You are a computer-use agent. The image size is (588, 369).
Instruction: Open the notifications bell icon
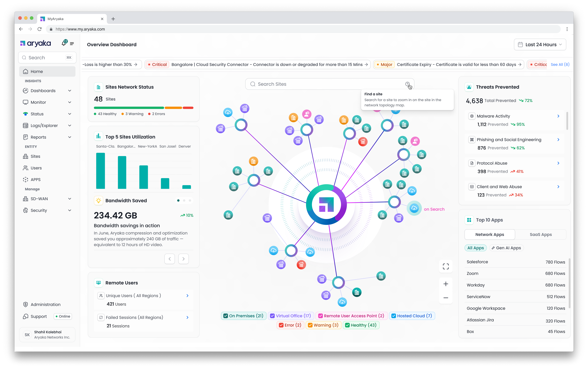click(x=64, y=43)
